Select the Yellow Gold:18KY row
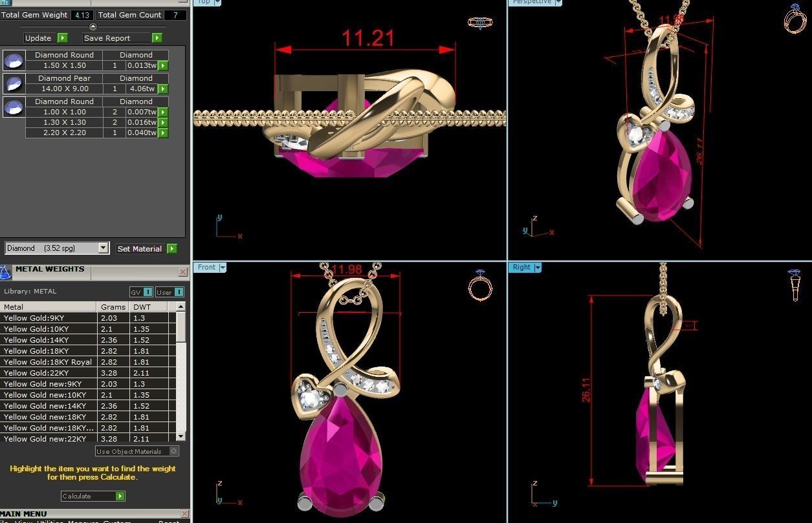Viewport: 812px width, 523px height. point(87,351)
